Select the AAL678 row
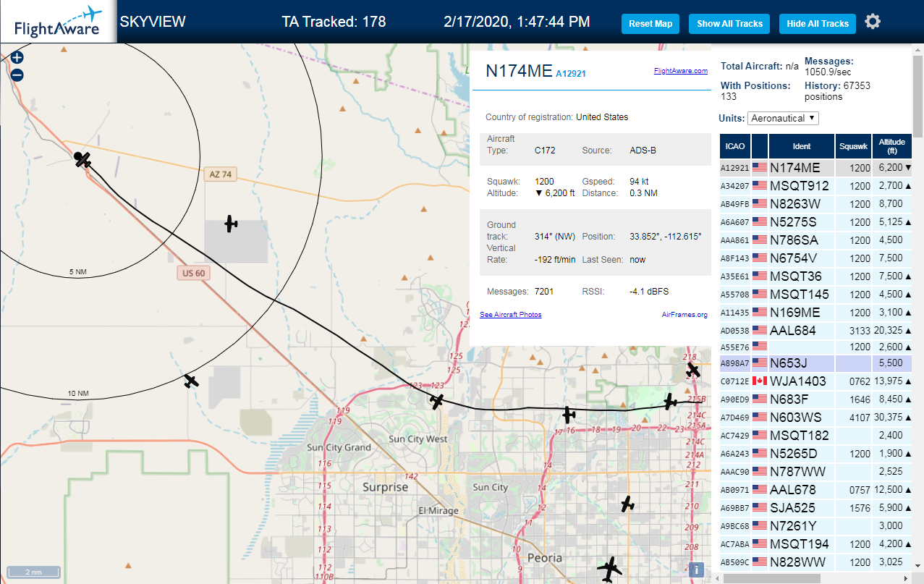Image resolution: width=924 pixels, height=584 pixels. pos(815,490)
